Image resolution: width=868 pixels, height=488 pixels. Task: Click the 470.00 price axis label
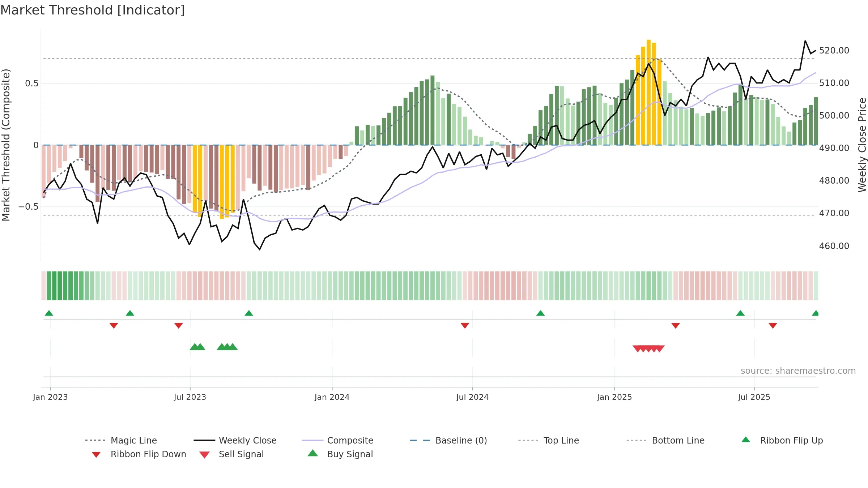pyautogui.click(x=834, y=213)
